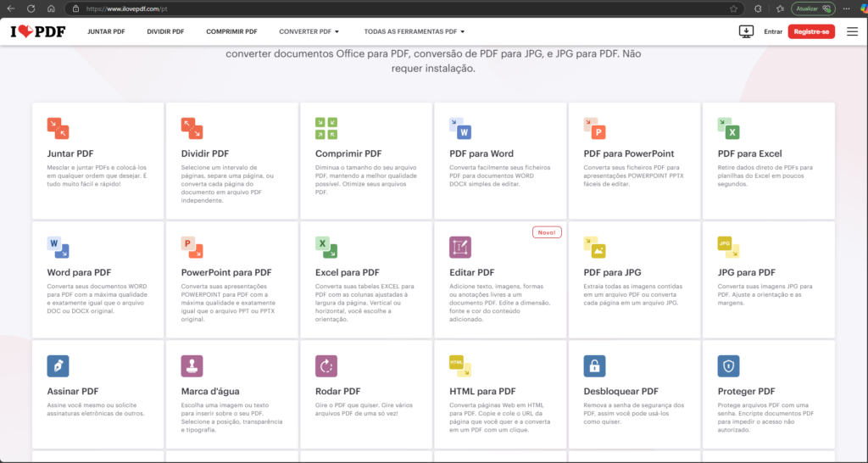
Task: Open the desktop app download icon
Action: point(746,31)
